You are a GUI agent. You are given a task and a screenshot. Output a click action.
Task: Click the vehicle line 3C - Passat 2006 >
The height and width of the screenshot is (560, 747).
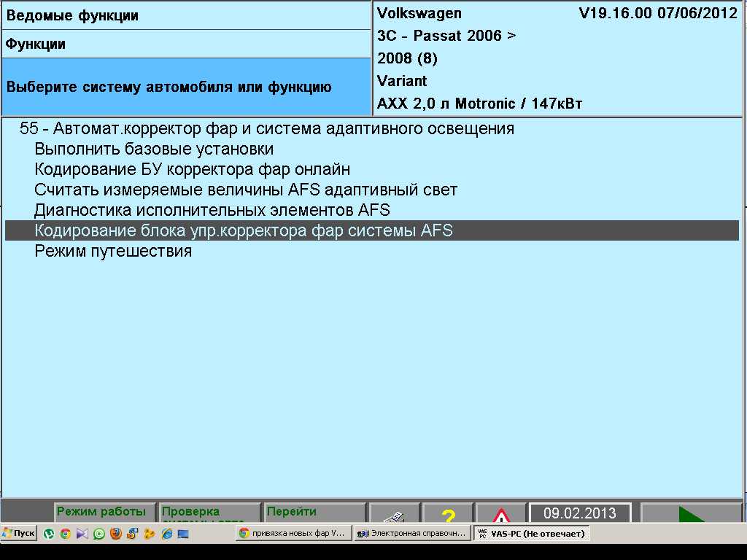pyautogui.click(x=446, y=36)
